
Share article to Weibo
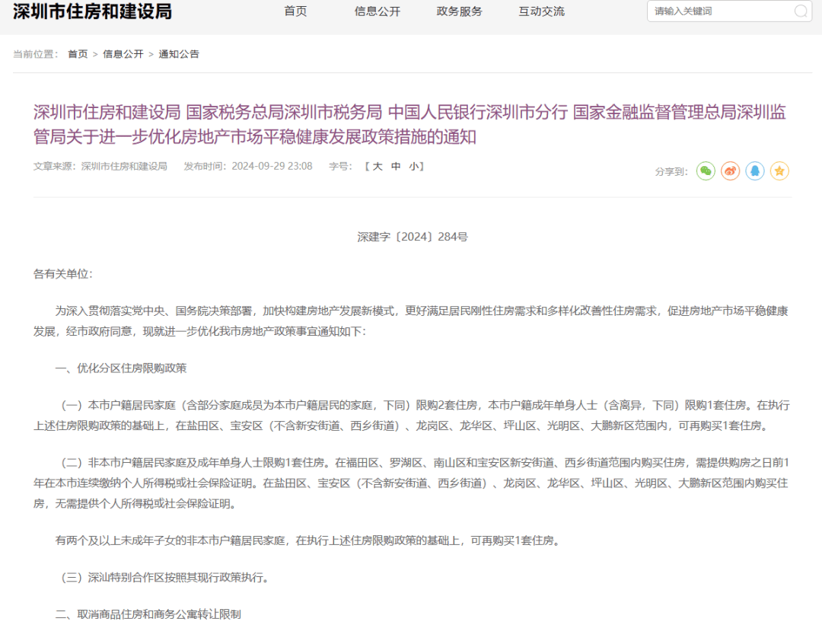click(x=730, y=171)
